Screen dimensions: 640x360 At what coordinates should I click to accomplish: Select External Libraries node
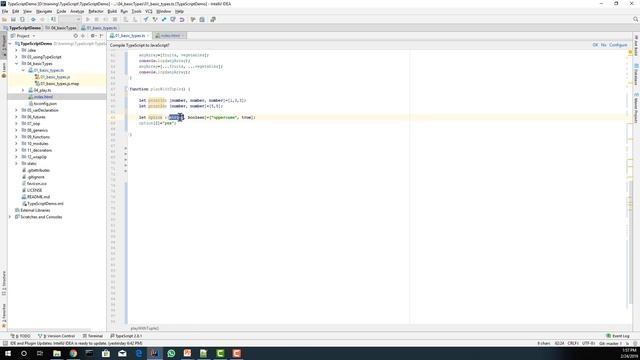click(32, 210)
